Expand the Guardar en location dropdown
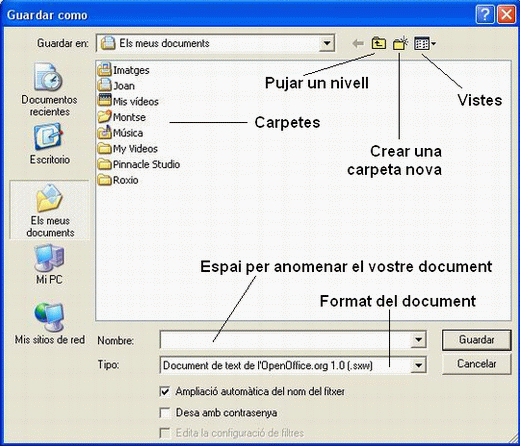 pyautogui.click(x=327, y=43)
